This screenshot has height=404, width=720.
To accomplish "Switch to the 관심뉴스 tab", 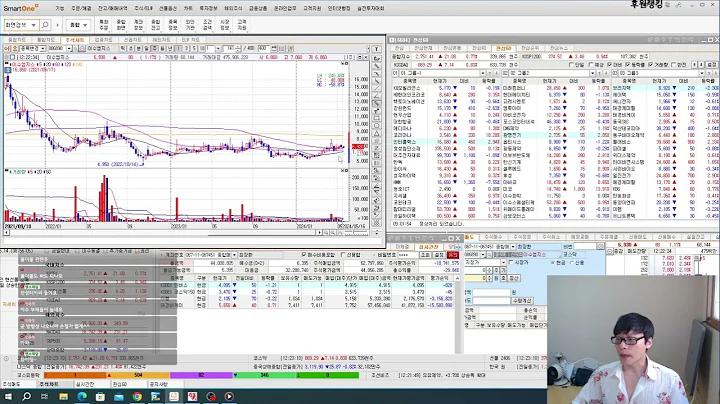I will point(558,48).
